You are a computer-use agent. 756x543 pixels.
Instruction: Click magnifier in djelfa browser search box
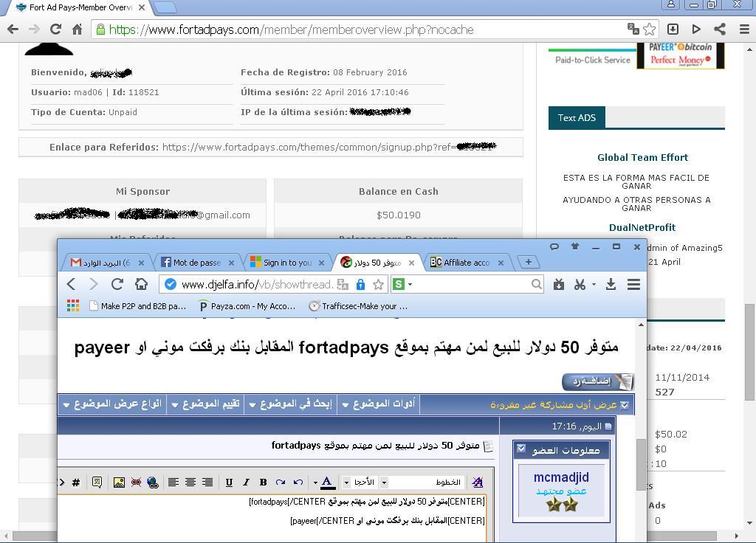(x=536, y=284)
